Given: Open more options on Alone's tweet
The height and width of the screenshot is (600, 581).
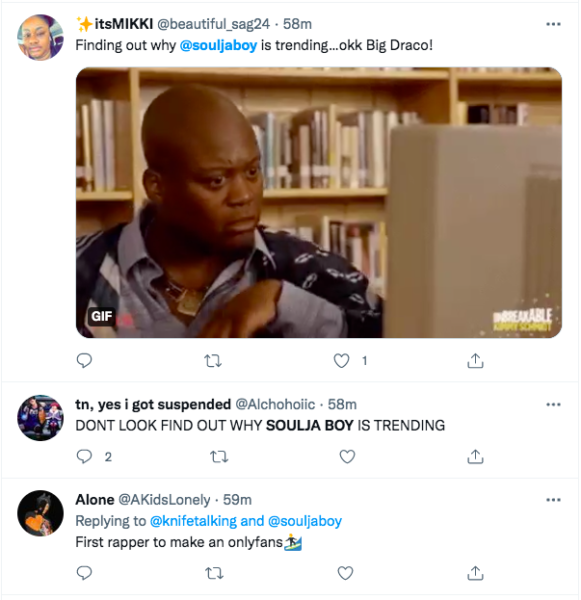Looking at the screenshot, I should [x=553, y=500].
